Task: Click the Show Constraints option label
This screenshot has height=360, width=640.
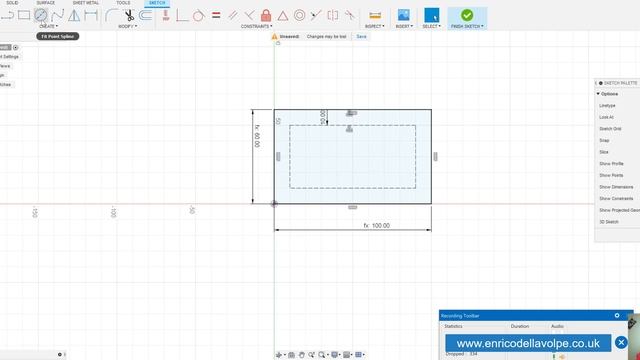Action: (x=616, y=198)
